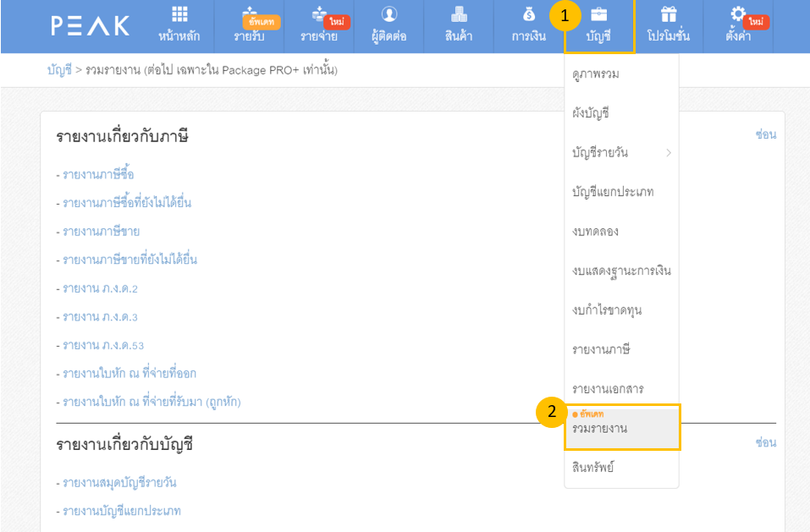This screenshot has width=810, height=532.
Task: Expand the บัญชีรายวัน submenu arrow
Action: (x=668, y=153)
